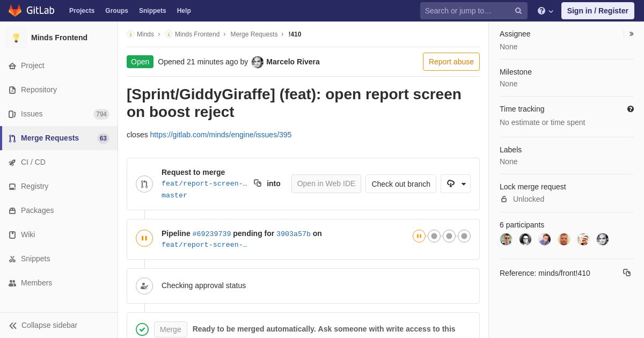Open Registry sidebar item

59,186
